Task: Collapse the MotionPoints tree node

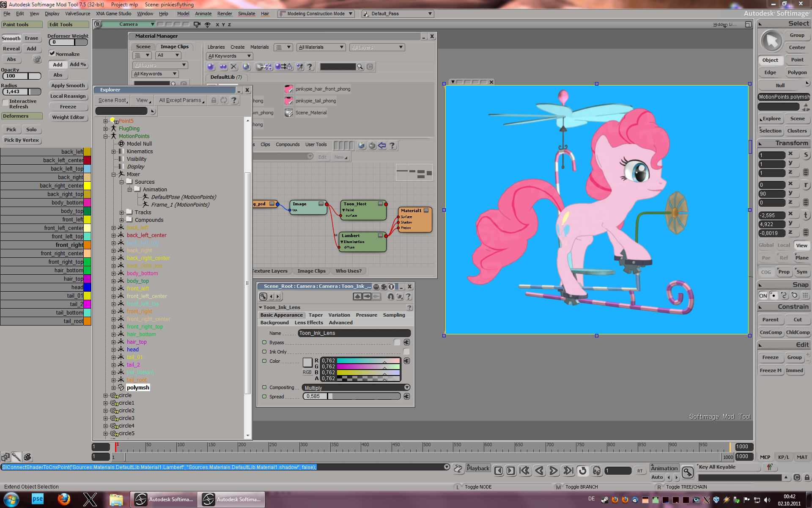Action: point(106,136)
